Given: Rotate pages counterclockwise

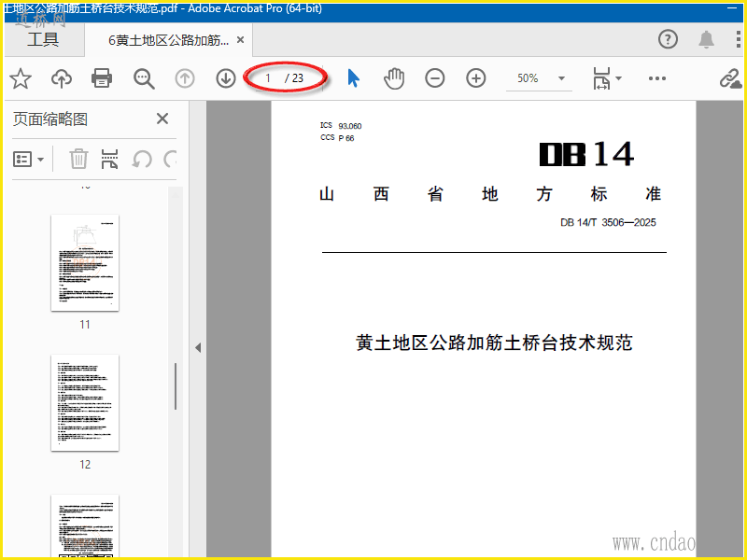Looking at the screenshot, I should click(x=142, y=159).
